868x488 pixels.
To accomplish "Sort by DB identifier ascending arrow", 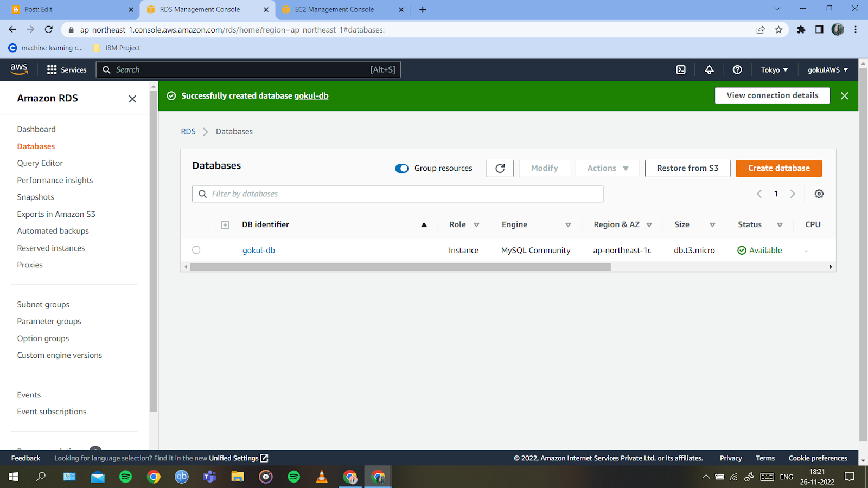I will click(424, 225).
